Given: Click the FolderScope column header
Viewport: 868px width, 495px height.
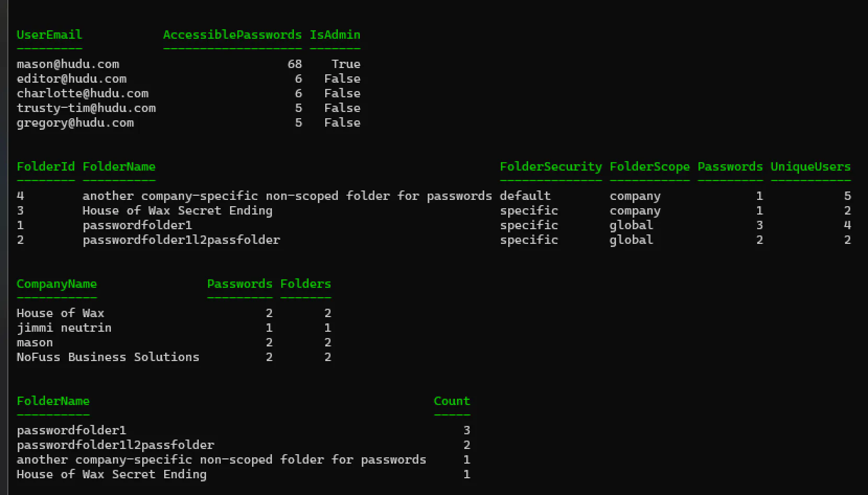Looking at the screenshot, I should (x=649, y=166).
